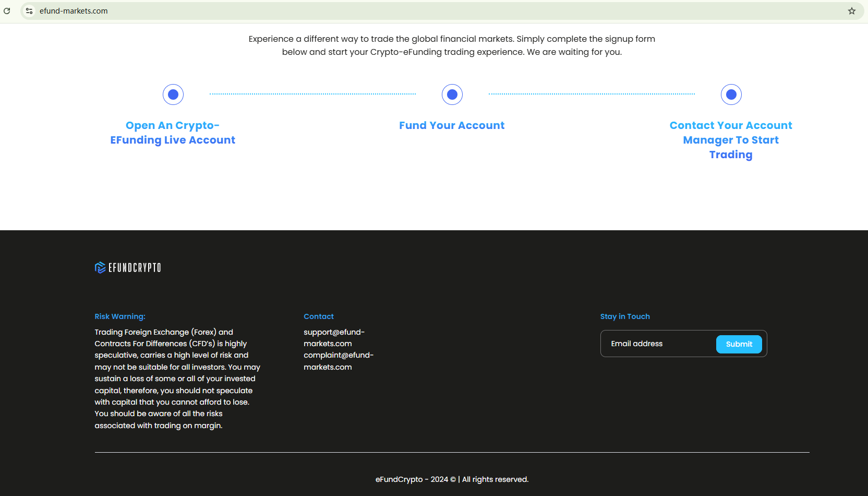This screenshot has height=496, width=868.
Task: Click the support@efund-markets.com email
Action: click(x=334, y=338)
